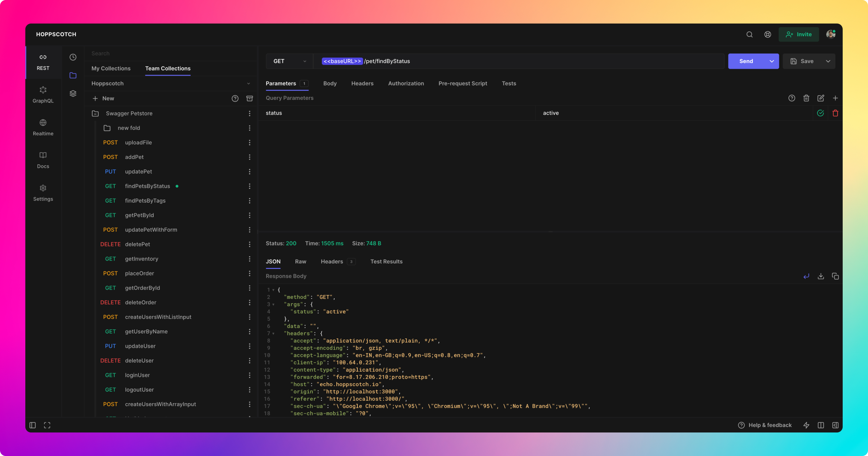
Task: Open the GET method dropdown
Action: [x=289, y=61]
